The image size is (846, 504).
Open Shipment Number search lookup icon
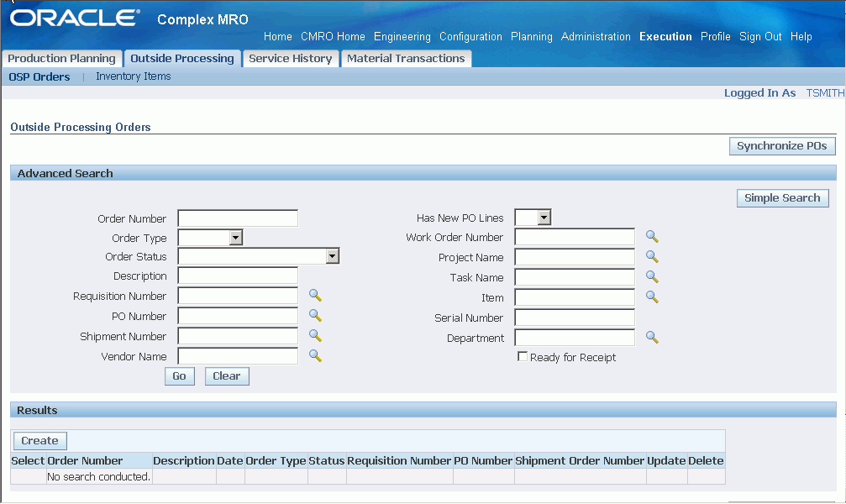pyautogui.click(x=315, y=336)
